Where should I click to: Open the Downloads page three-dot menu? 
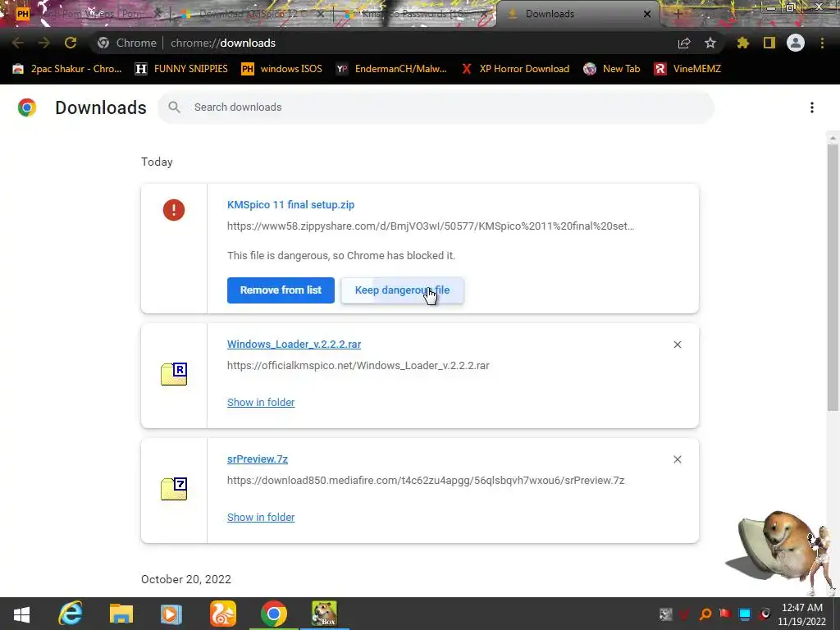click(x=812, y=107)
